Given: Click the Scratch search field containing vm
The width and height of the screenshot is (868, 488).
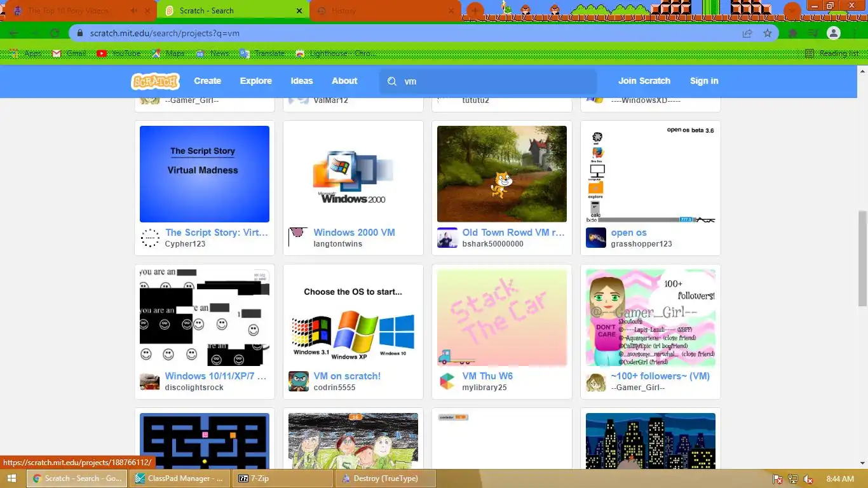Looking at the screenshot, I should click(488, 81).
